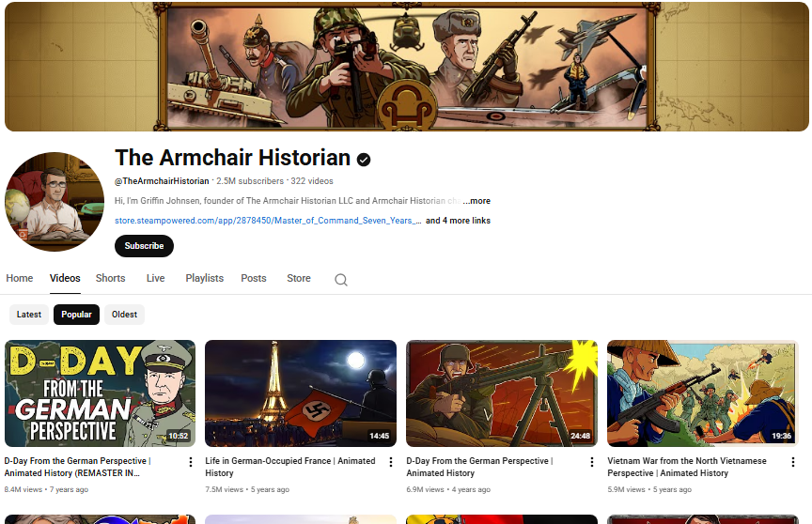Image resolution: width=812 pixels, height=524 pixels.
Task: Click 'Hi, I'm Griffin Johnsen' description text
Action: [x=288, y=201]
